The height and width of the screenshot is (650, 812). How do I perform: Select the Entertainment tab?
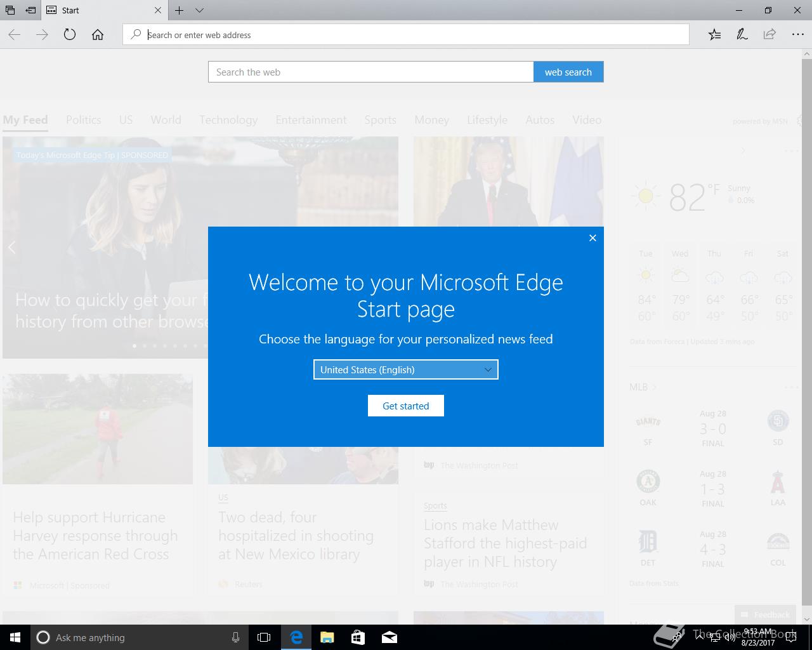pos(311,120)
